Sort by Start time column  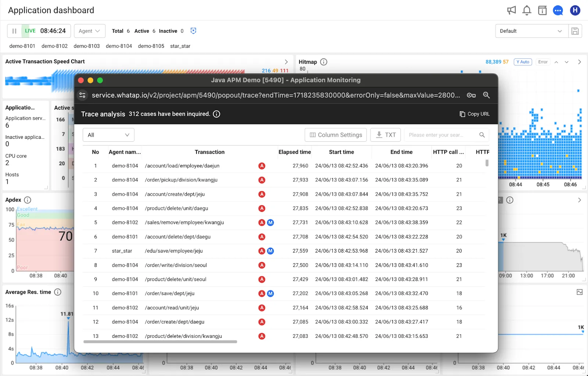[x=341, y=152]
